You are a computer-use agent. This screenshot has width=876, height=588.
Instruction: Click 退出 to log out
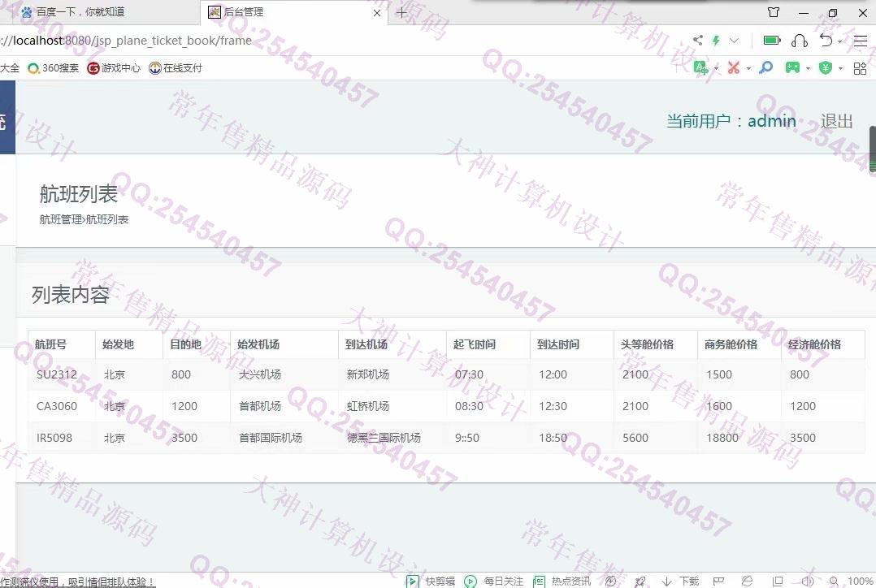click(836, 121)
